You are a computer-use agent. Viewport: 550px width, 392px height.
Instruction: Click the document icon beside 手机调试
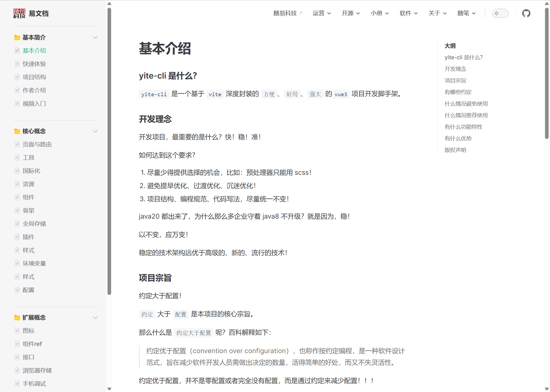[17, 384]
